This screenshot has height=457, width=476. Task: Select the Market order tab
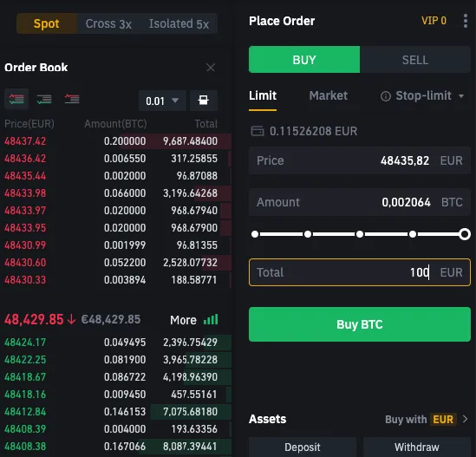point(328,96)
